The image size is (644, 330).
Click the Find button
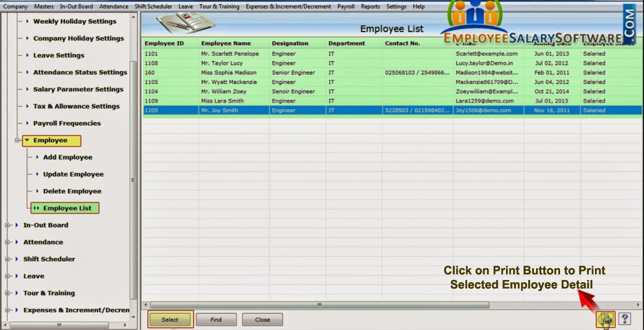[216, 319]
